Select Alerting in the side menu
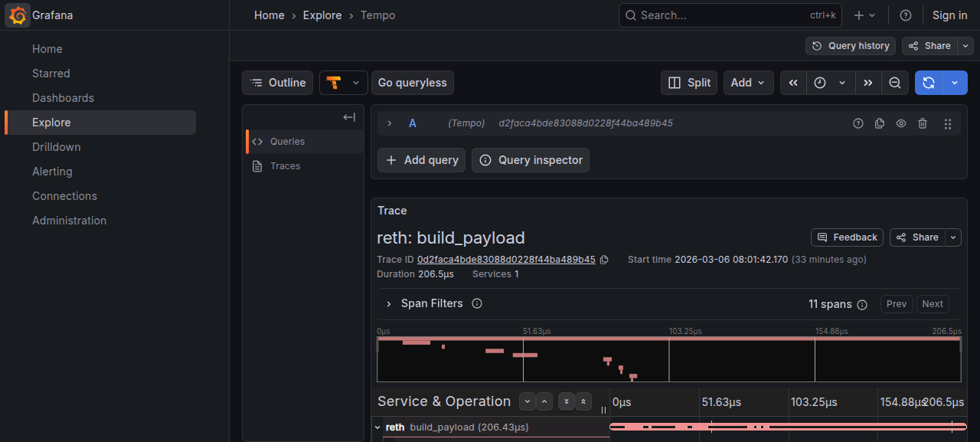 [52, 172]
